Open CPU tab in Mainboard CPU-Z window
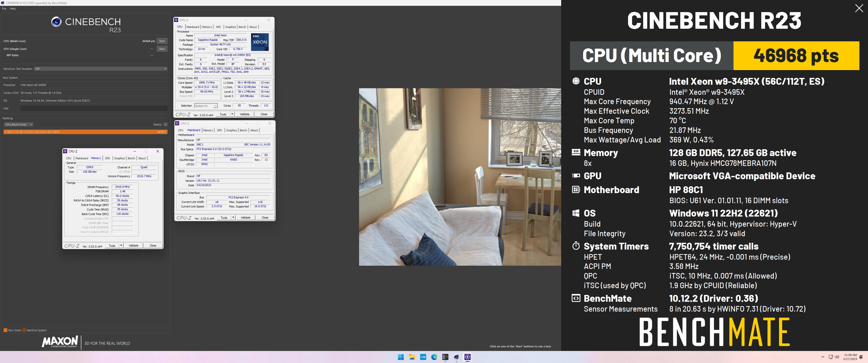The image size is (868, 363). 181,130
